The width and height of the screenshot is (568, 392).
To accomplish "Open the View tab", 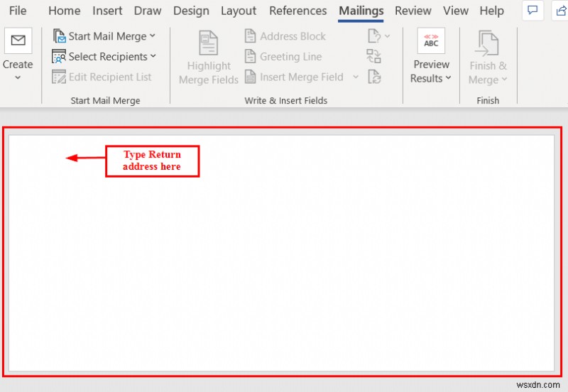I will click(456, 11).
